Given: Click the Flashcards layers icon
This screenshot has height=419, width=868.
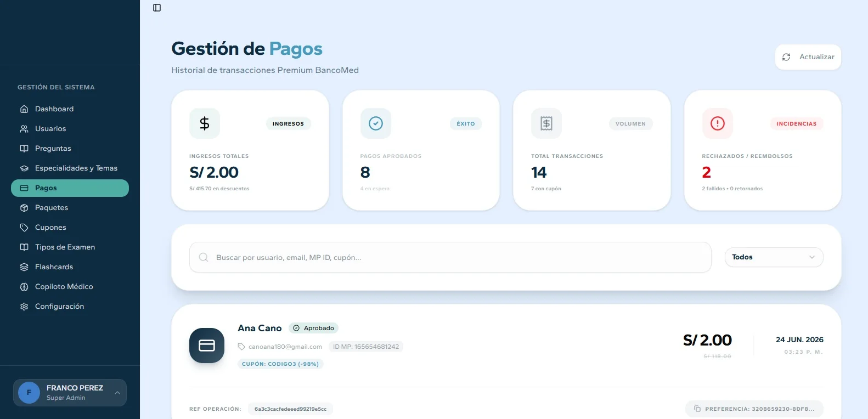Looking at the screenshot, I should [x=24, y=267].
